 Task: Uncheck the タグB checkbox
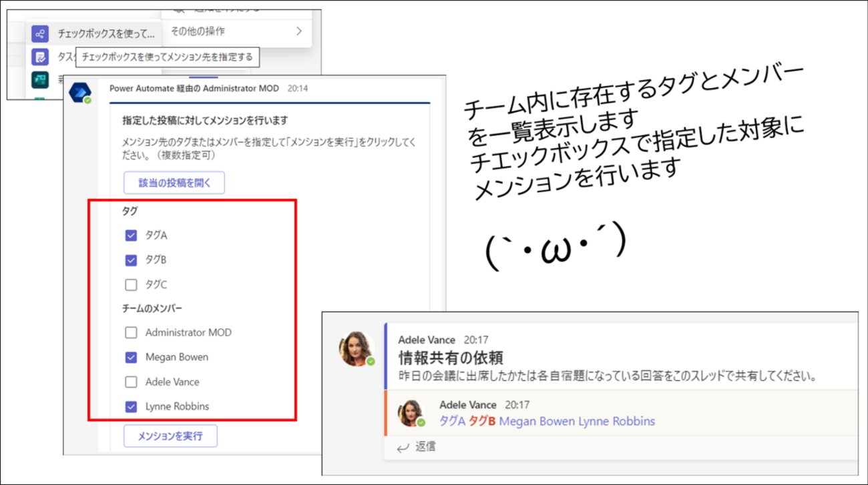(x=131, y=260)
